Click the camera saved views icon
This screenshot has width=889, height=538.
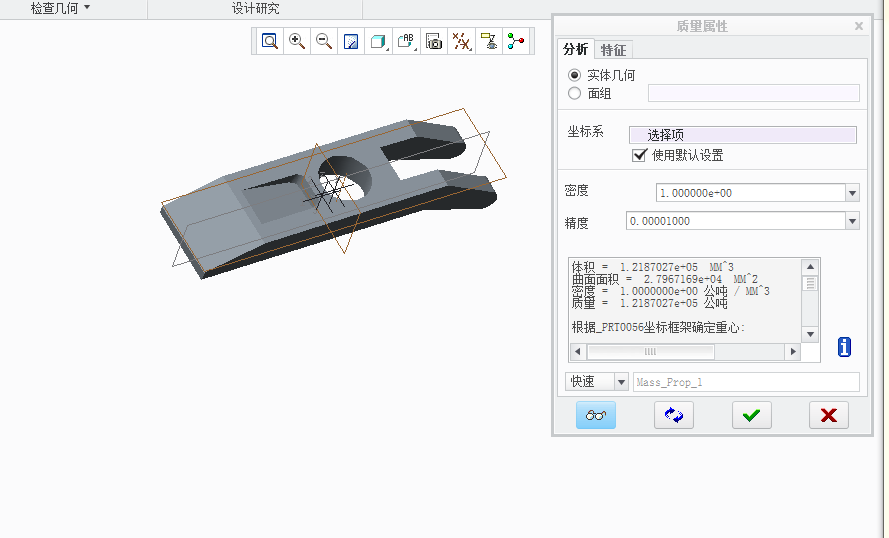[x=433, y=41]
